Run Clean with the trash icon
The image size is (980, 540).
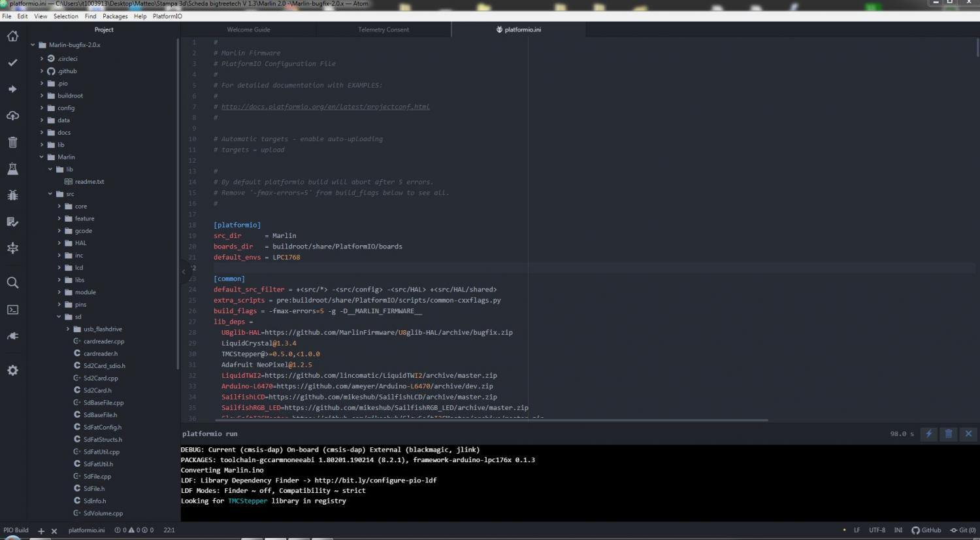click(12, 142)
